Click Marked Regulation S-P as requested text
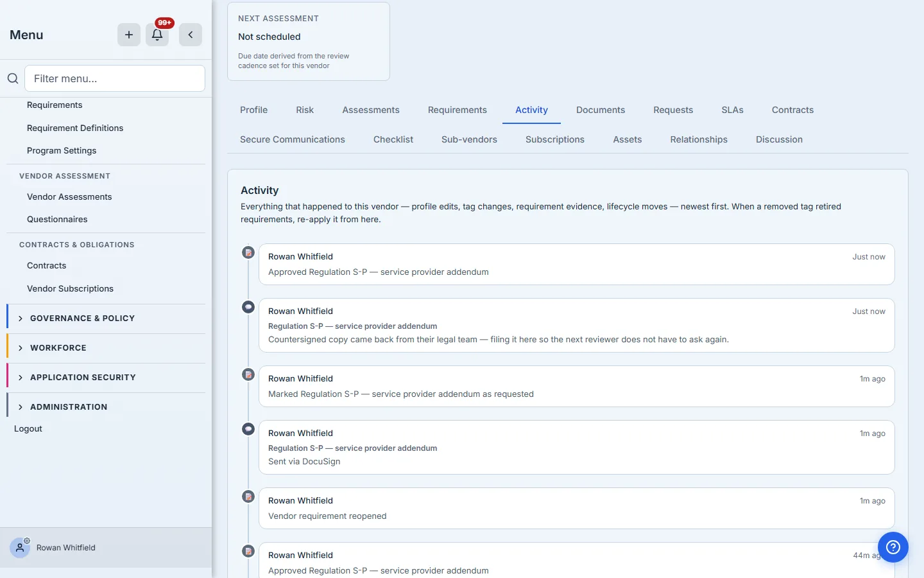The image size is (924, 578). click(x=401, y=394)
